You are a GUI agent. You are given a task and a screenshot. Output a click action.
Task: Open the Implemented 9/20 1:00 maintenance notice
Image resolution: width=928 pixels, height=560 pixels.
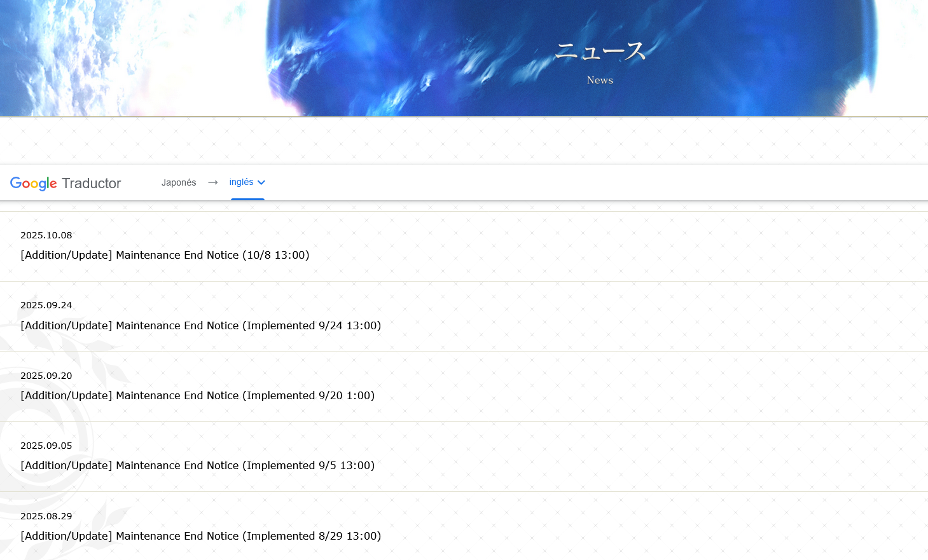[198, 395]
